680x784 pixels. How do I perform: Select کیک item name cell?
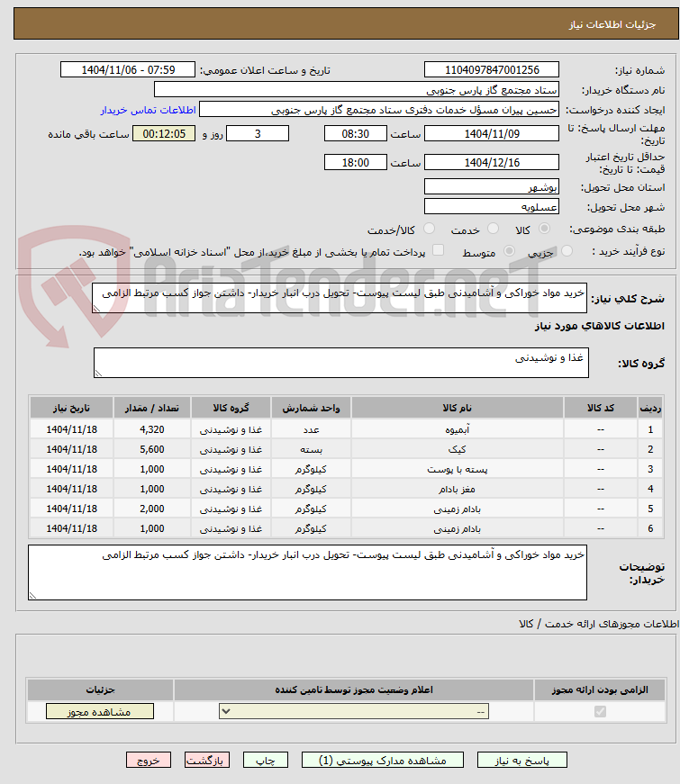click(457, 449)
